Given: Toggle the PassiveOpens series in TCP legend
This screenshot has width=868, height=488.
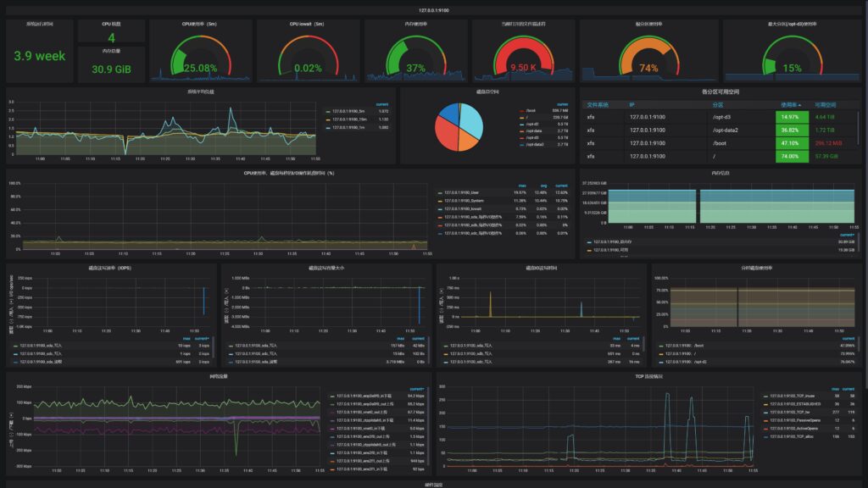Looking at the screenshot, I should pyautogui.click(x=765, y=420).
